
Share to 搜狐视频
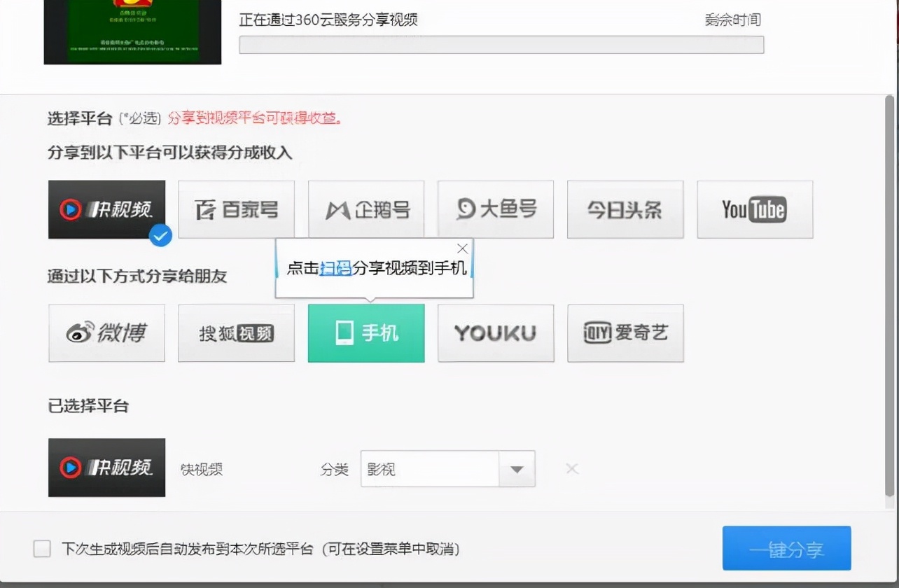(x=237, y=333)
